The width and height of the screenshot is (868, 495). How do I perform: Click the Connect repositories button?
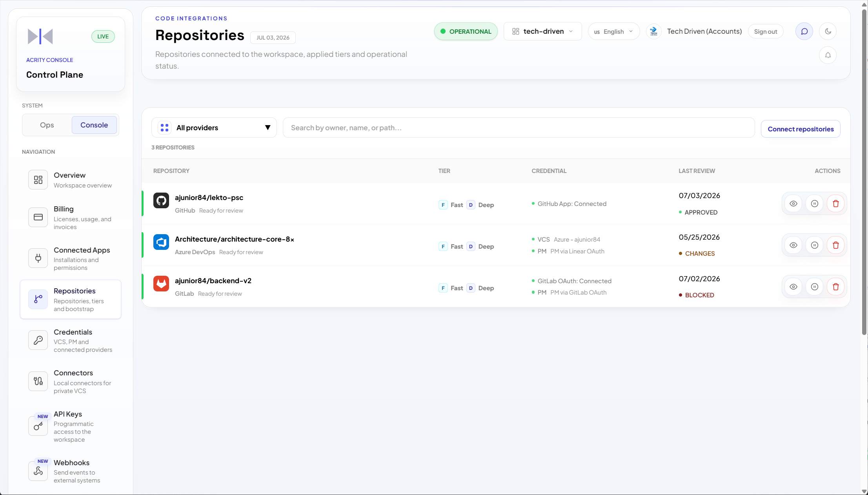point(801,129)
